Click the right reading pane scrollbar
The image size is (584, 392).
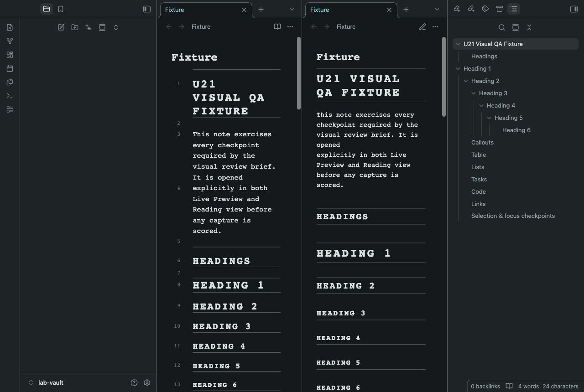click(x=444, y=77)
